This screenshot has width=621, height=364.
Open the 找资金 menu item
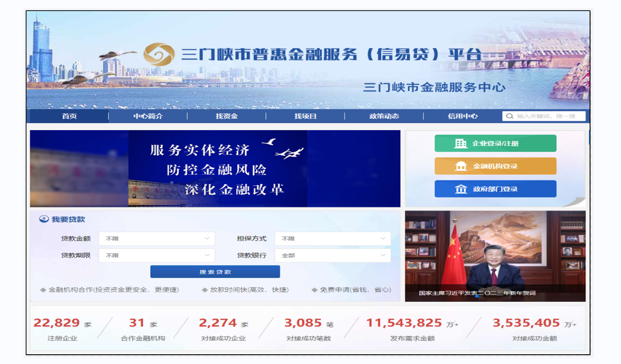point(227,116)
